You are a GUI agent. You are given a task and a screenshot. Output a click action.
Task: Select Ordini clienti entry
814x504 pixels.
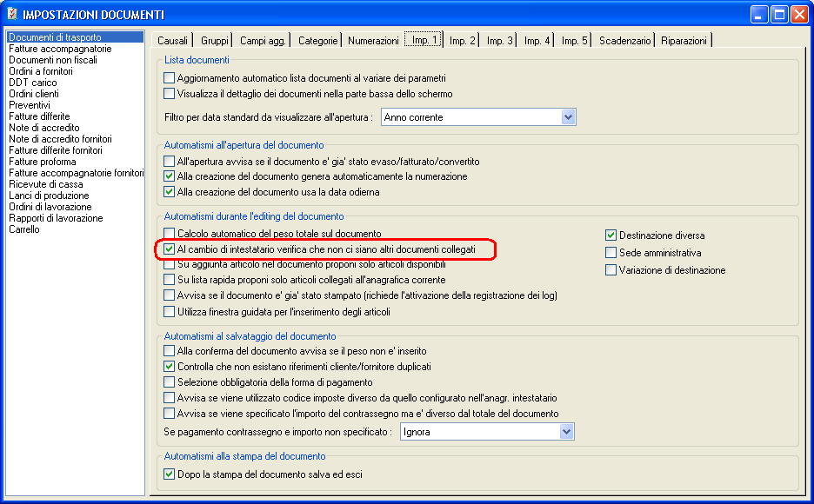76,94
